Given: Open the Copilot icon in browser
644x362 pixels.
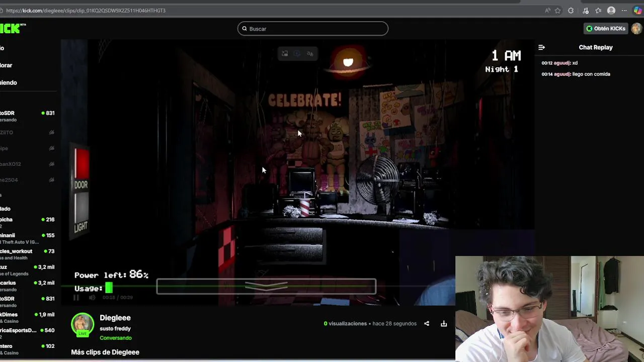Looking at the screenshot, I should 637,11.
